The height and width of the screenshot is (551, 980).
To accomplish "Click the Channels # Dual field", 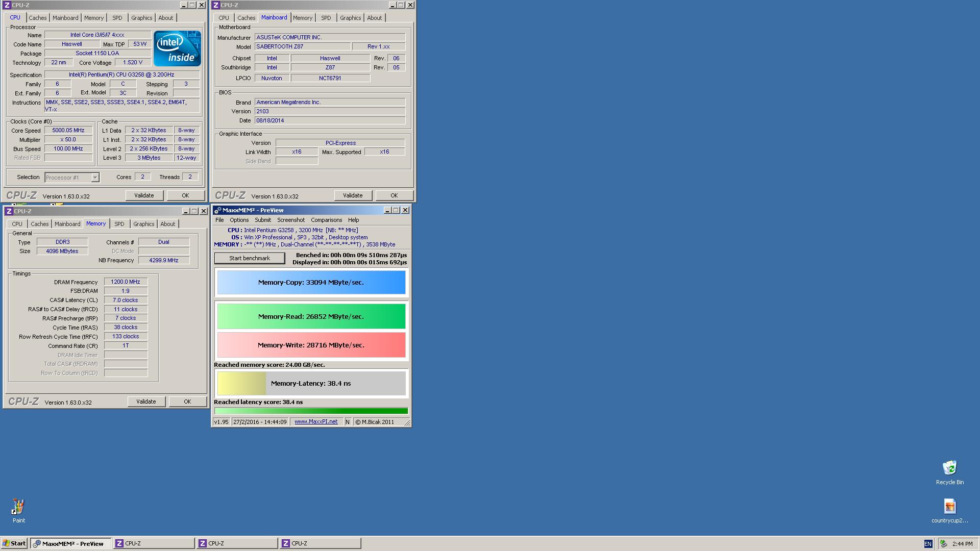I will pos(164,242).
